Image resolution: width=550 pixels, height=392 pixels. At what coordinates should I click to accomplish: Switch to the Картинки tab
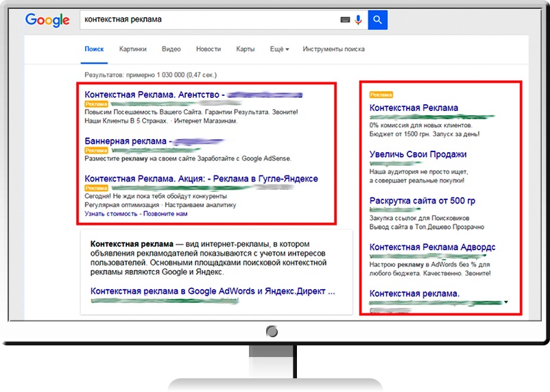click(132, 49)
